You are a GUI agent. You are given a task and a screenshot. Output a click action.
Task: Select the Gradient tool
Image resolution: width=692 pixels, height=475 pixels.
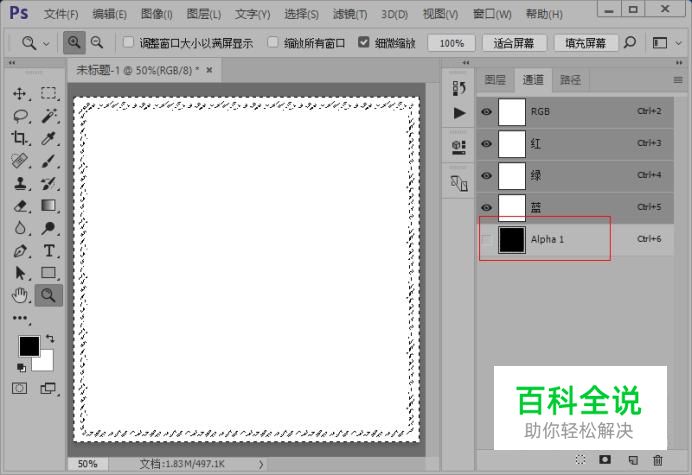49,206
